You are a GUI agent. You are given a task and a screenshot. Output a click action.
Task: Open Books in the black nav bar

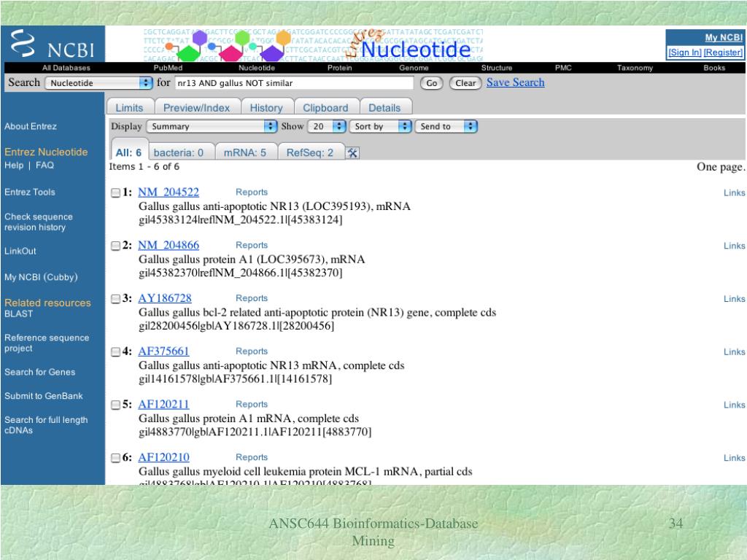(715, 68)
